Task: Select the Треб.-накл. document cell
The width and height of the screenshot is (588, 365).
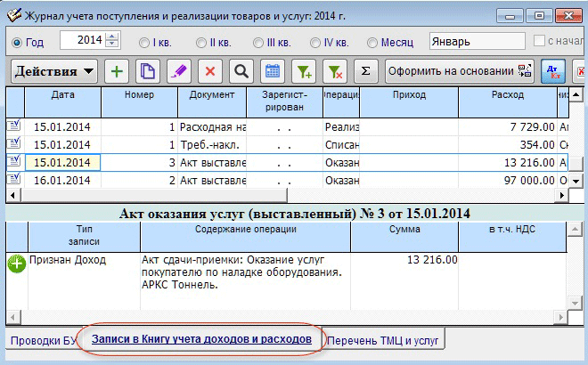Action: coord(212,144)
